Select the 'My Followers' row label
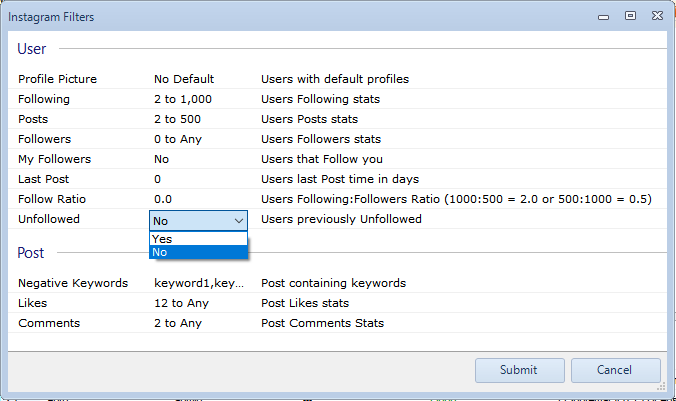This screenshot has width=676, height=401. click(54, 159)
